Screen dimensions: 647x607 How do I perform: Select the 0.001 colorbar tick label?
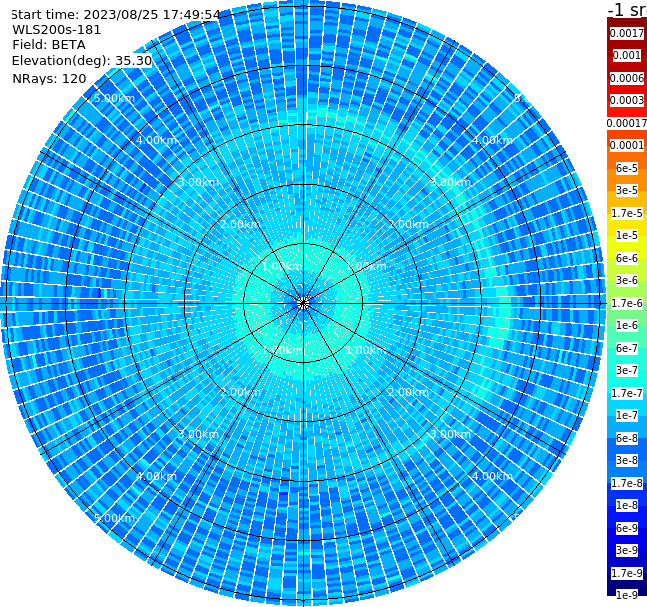tap(627, 55)
